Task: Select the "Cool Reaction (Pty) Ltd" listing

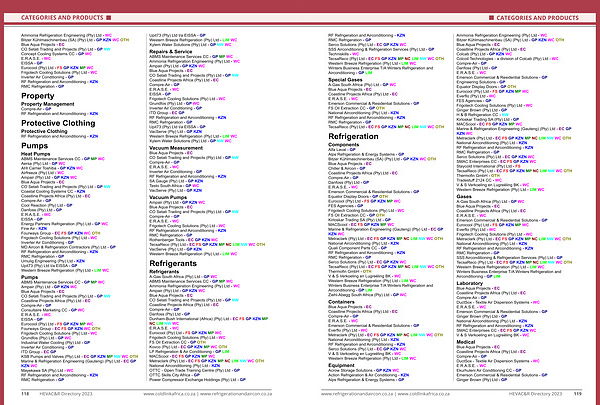Action: coord(47,205)
